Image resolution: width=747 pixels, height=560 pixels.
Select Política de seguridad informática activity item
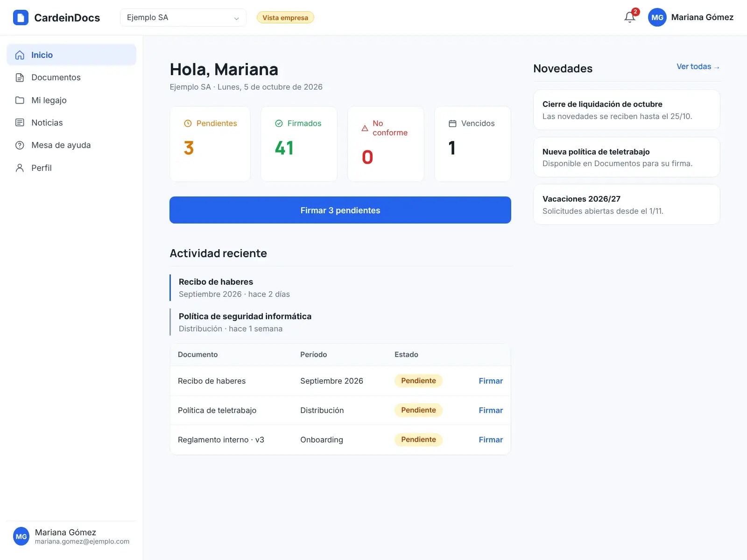click(340, 322)
